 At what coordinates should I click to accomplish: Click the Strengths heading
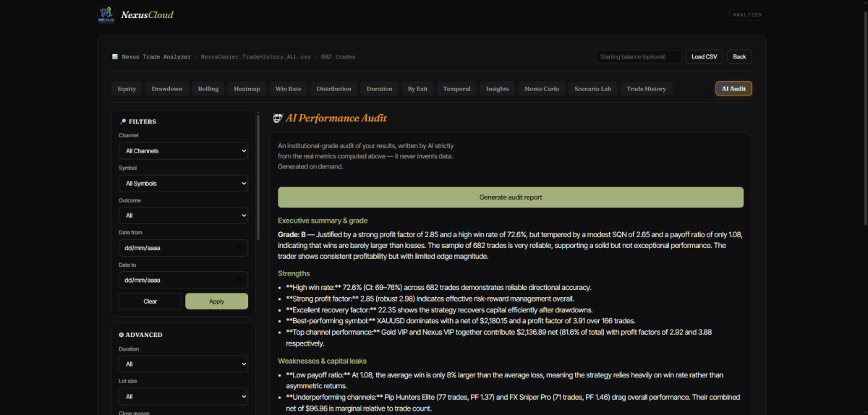click(x=294, y=273)
